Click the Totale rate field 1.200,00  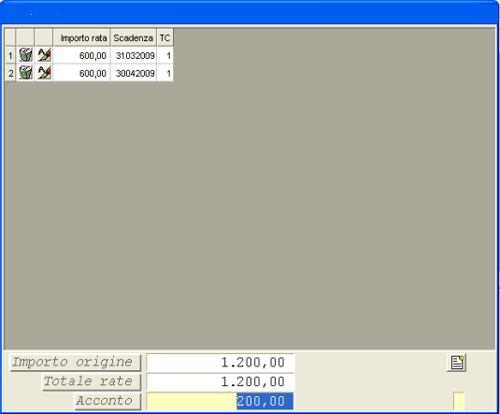tap(220, 382)
